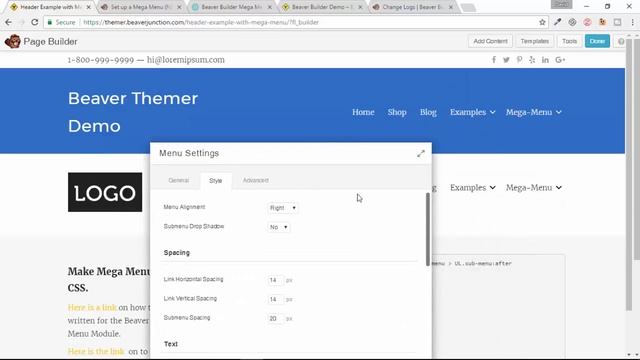The width and height of the screenshot is (640, 360).
Task: Click the Text section heading
Action: pos(171,344)
